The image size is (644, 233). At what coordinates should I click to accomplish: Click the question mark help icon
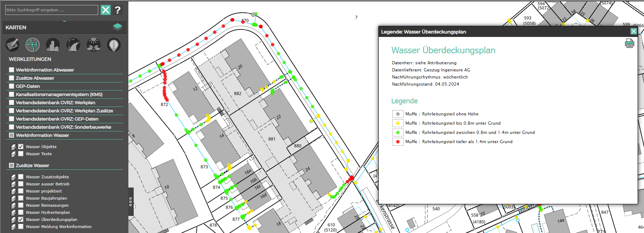click(x=118, y=10)
